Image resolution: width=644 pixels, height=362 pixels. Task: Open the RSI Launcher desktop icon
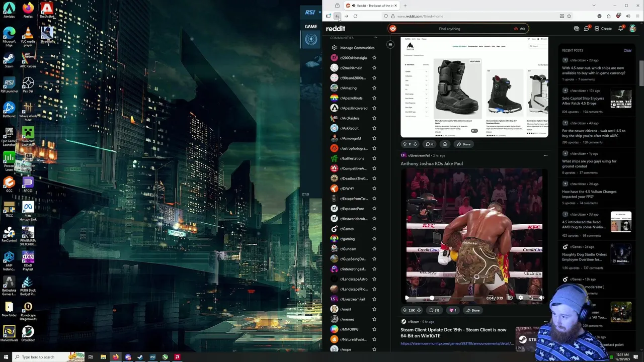pos(9,84)
